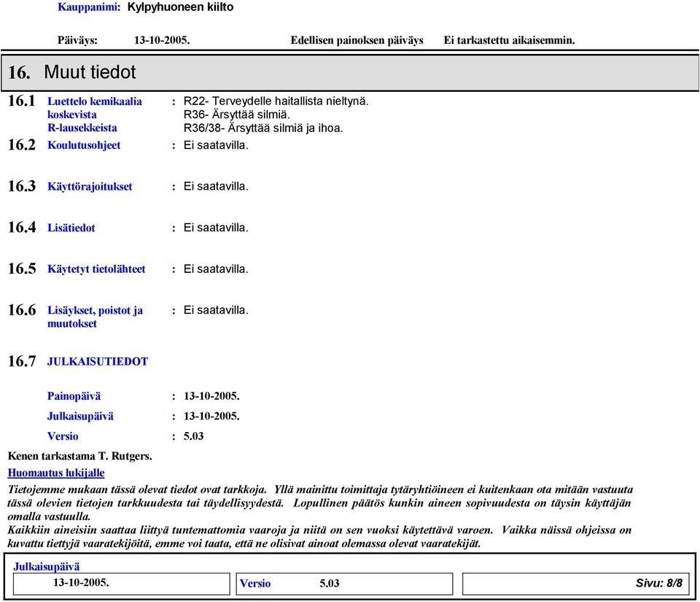Select 'Ei tarkastettu aikaisemmin.' text
This screenshot has height=602, width=700.
tap(510, 40)
